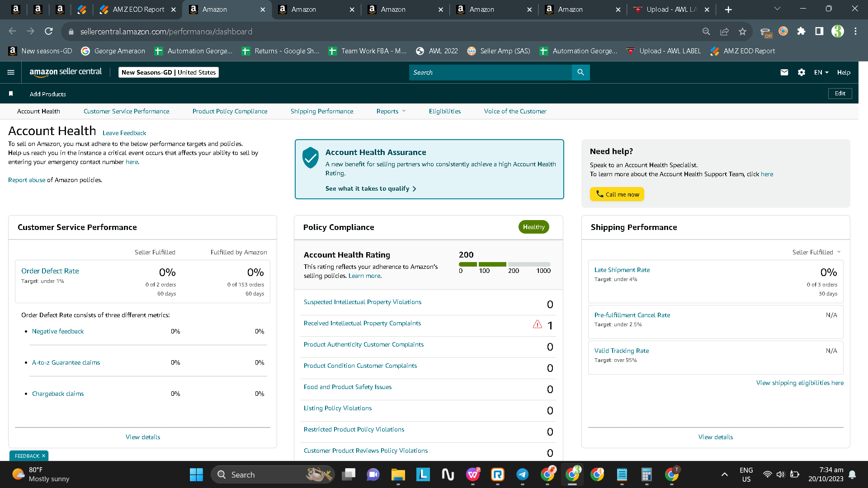Open the Help link in the header
This screenshot has height=488, width=868.
tap(844, 72)
